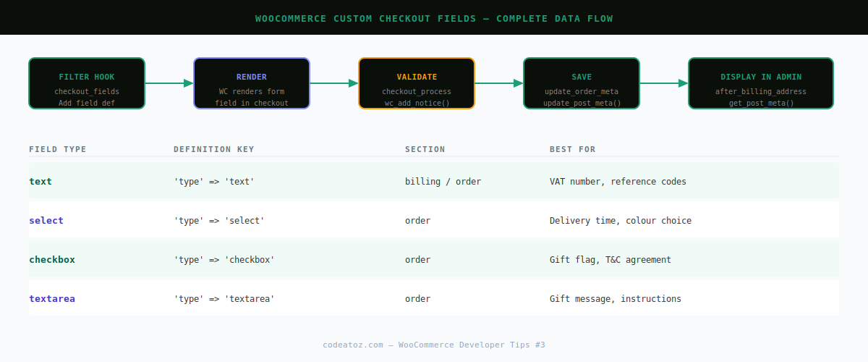The width and height of the screenshot is (868, 362).
Task: Click the 'DEFINITION KEY' column header
Action: (x=214, y=149)
